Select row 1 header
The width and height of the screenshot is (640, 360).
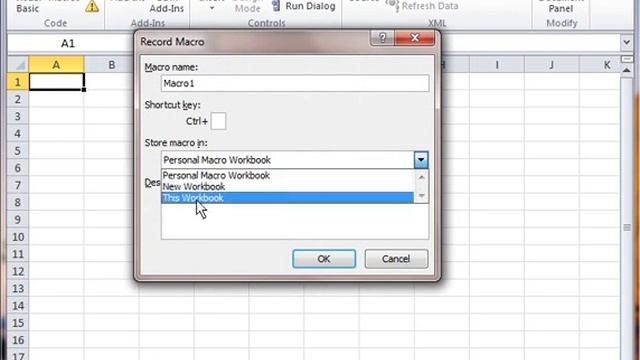point(18,82)
